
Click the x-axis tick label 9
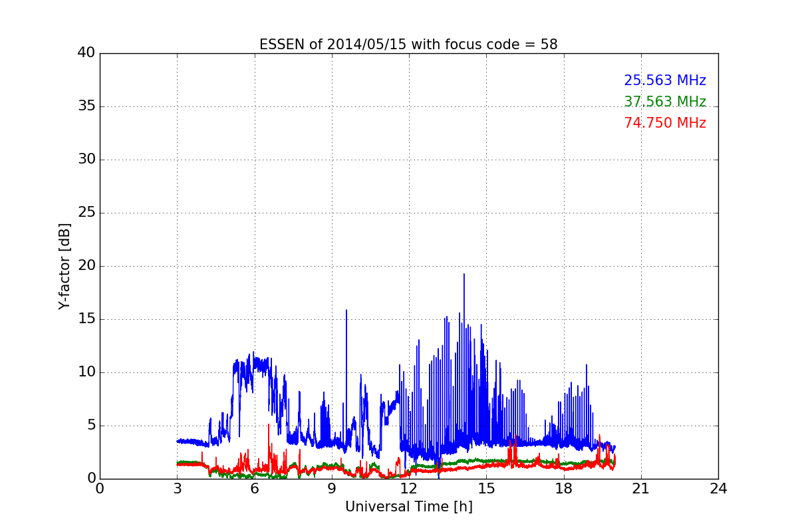332,488
